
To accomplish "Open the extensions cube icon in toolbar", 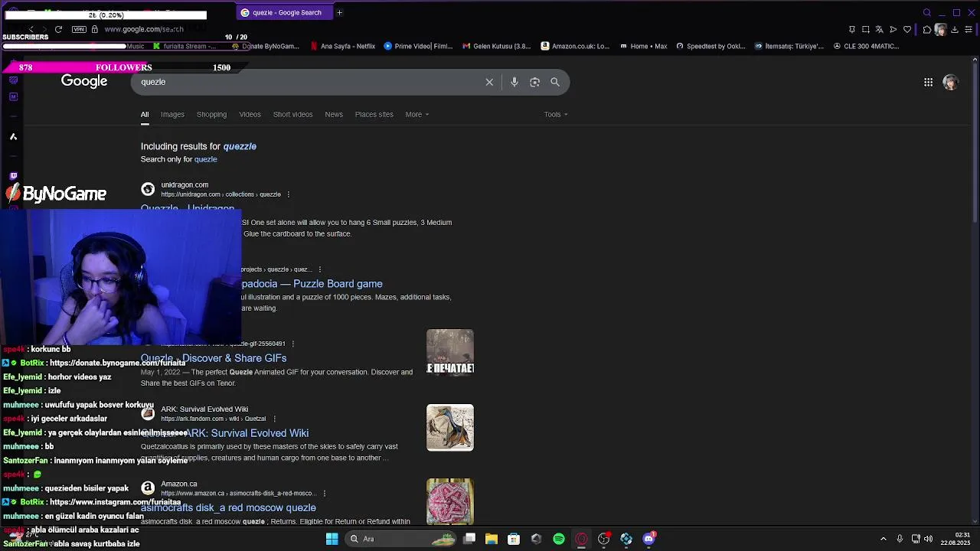I will click(x=927, y=29).
